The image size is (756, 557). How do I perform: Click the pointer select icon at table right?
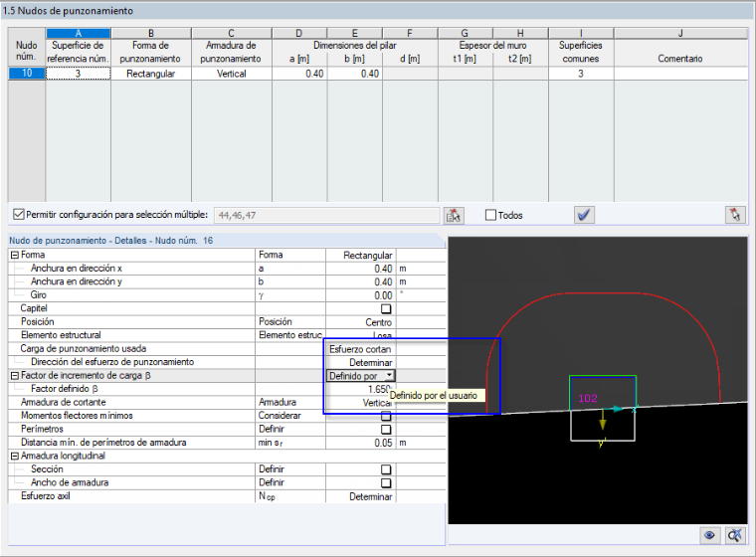click(x=735, y=215)
